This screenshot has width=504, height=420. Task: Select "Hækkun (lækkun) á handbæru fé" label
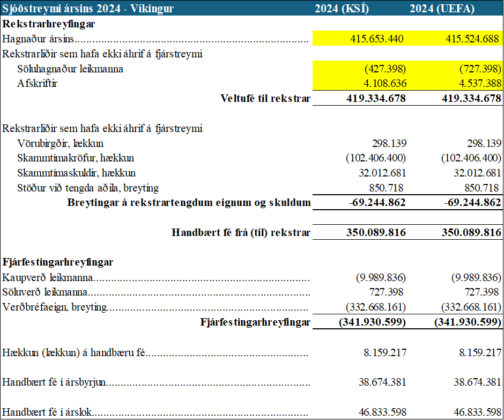[x=73, y=353]
